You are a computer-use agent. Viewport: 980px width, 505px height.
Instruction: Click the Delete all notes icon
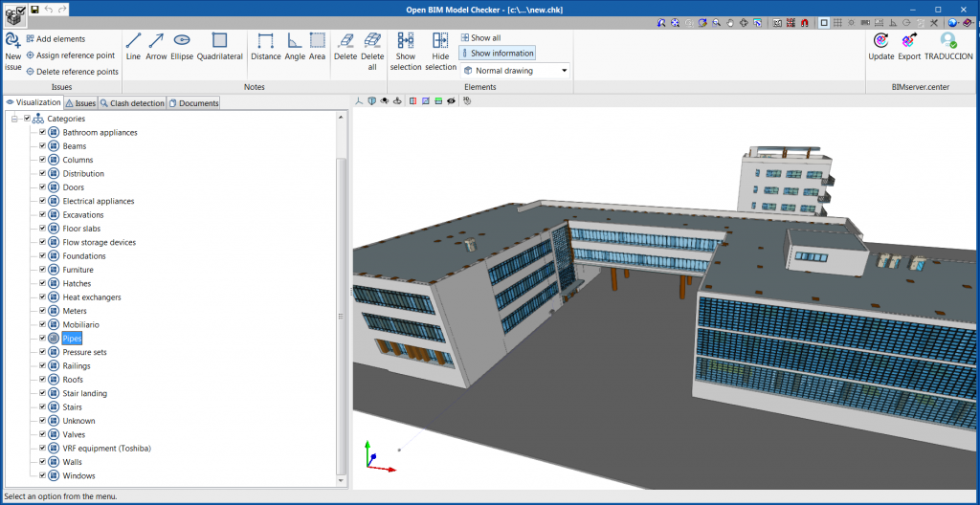[372, 40]
